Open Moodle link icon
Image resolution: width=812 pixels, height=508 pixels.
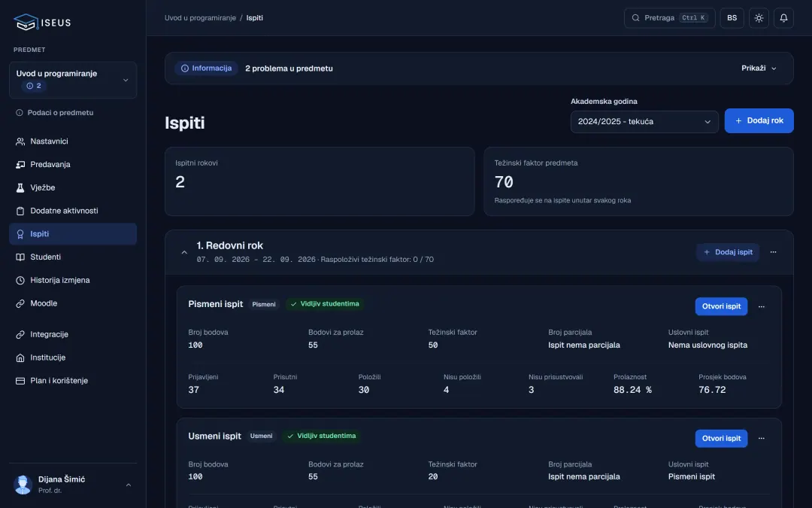[20, 304]
